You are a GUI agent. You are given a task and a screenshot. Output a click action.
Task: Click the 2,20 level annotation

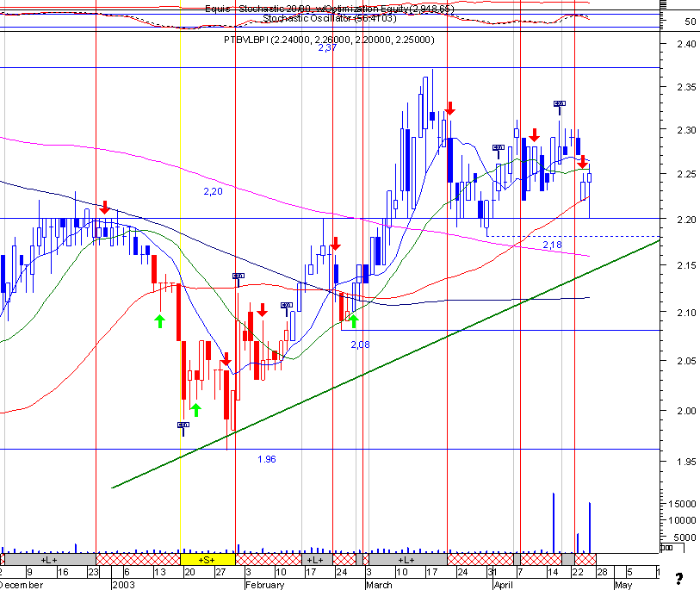click(213, 191)
